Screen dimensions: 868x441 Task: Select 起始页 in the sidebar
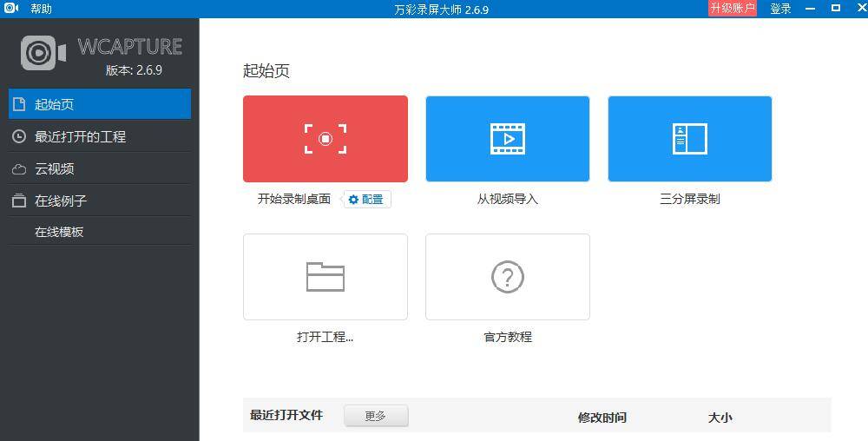(x=55, y=104)
